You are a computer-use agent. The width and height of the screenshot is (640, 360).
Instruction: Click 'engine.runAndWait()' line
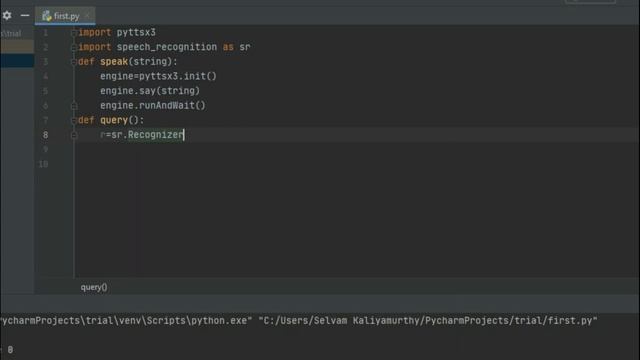[x=153, y=105]
